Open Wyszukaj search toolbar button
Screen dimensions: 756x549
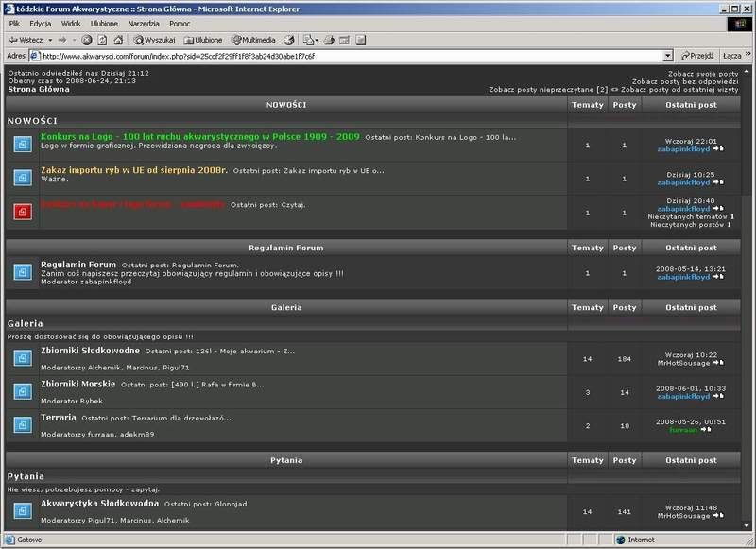click(156, 40)
